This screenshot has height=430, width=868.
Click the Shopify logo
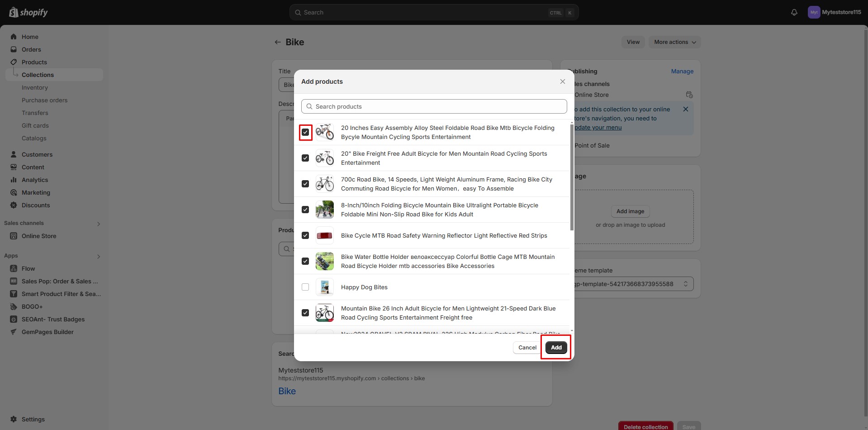pyautogui.click(x=28, y=12)
